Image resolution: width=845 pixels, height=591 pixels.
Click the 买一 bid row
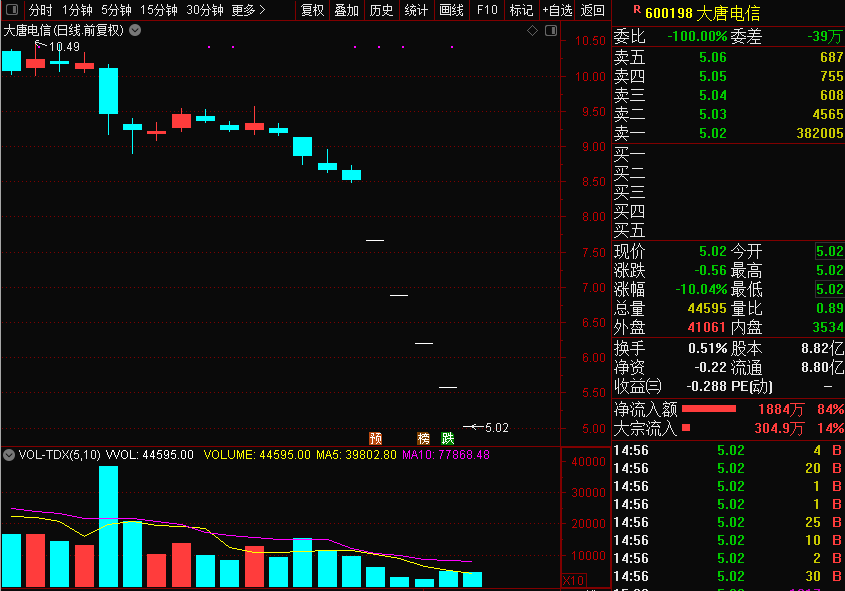[729, 155]
